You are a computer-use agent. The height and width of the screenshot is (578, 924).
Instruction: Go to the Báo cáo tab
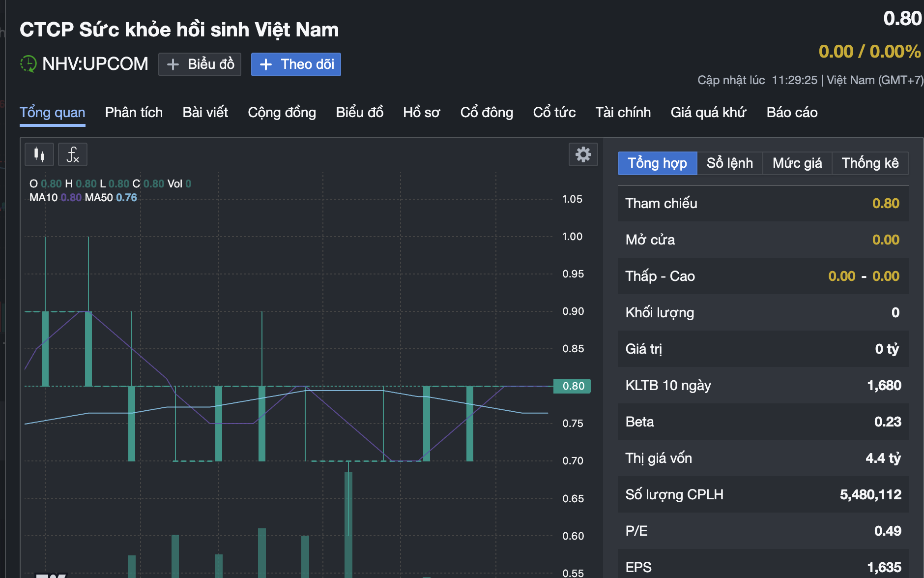[792, 112]
